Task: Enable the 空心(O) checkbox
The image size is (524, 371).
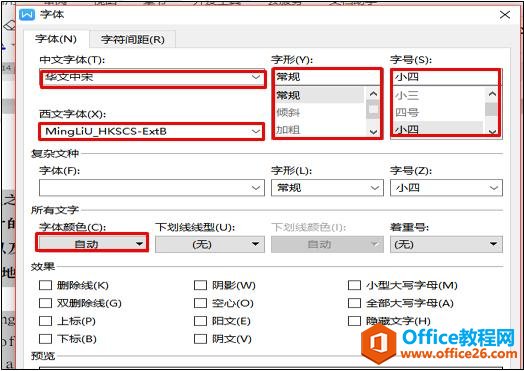Action: 201,303
